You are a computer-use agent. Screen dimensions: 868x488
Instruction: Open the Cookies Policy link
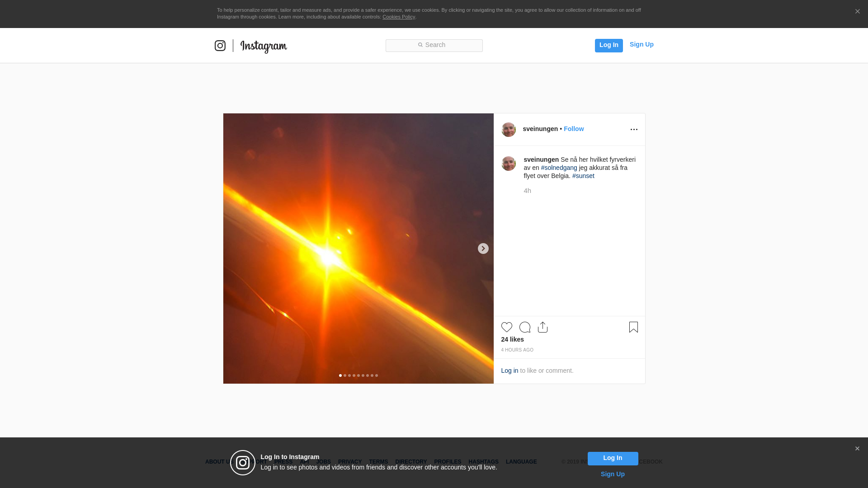coord(398,17)
